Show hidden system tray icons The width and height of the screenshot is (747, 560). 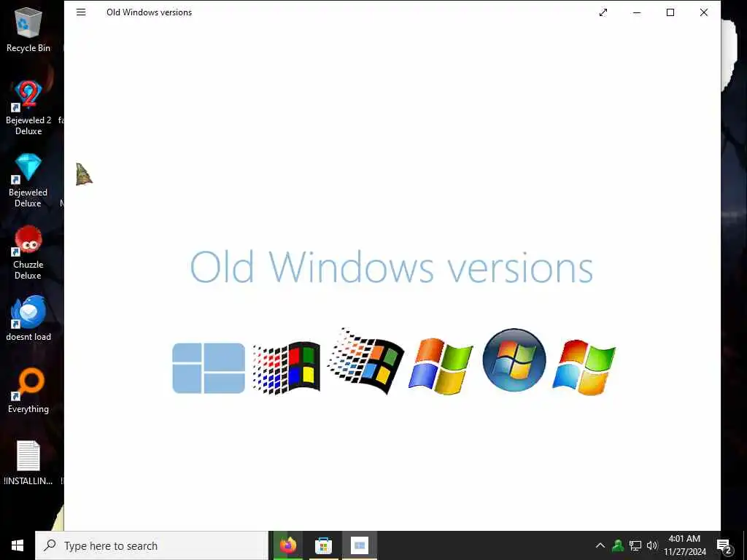pyautogui.click(x=600, y=545)
